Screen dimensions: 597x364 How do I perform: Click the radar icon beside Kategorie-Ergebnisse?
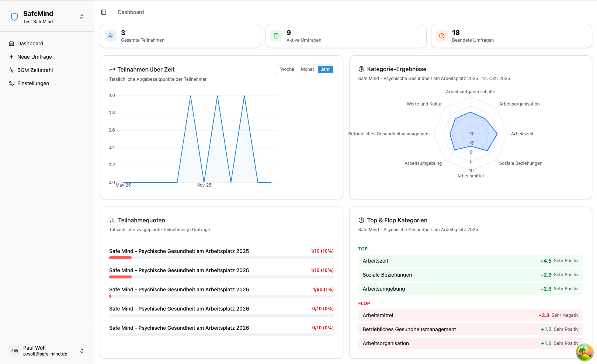[x=361, y=69]
